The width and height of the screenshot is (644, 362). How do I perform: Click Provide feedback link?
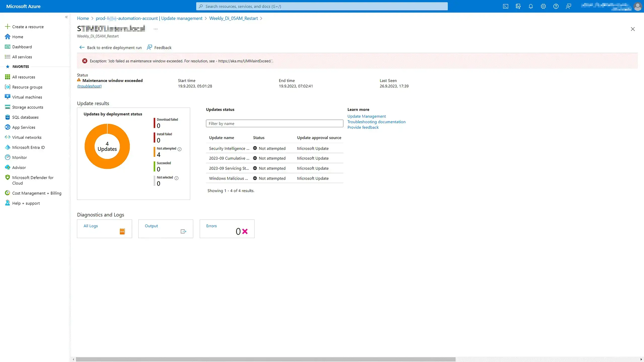[363, 127]
